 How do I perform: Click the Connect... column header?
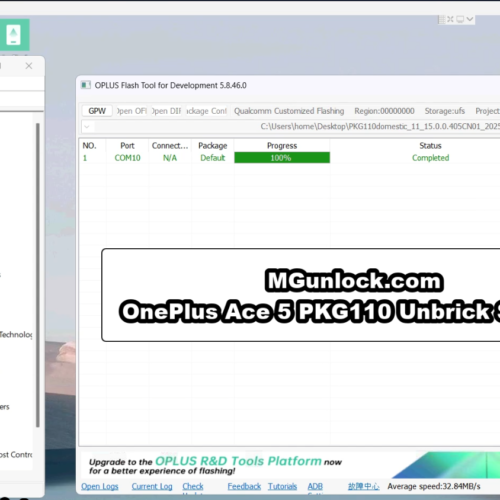[170, 146]
